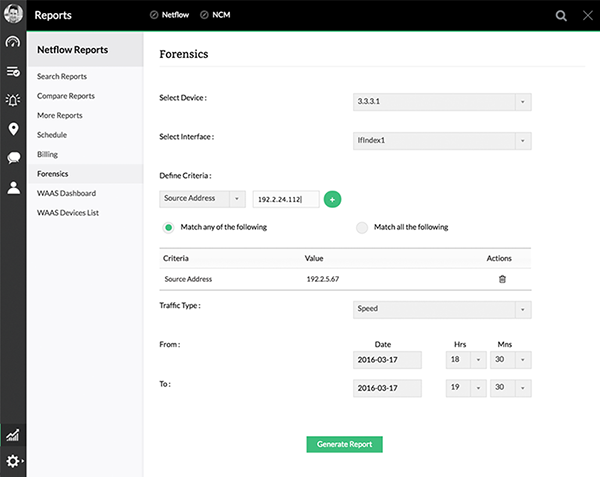
Task: Click the search magnifier icon in header
Action: pyautogui.click(x=561, y=15)
